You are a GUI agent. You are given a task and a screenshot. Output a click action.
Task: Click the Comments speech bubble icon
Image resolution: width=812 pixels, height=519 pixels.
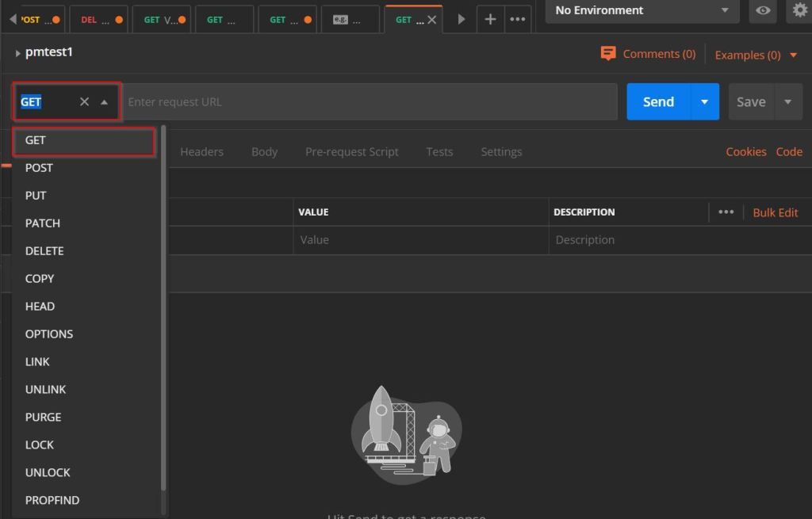click(x=608, y=54)
